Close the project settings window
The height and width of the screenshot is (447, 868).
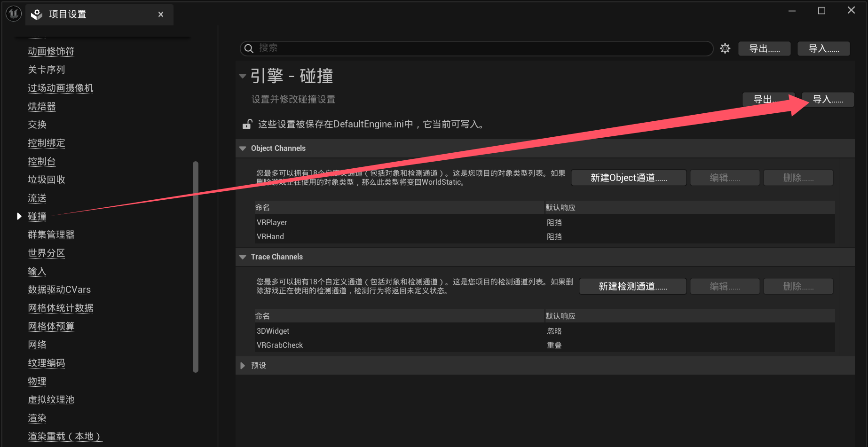point(851,10)
